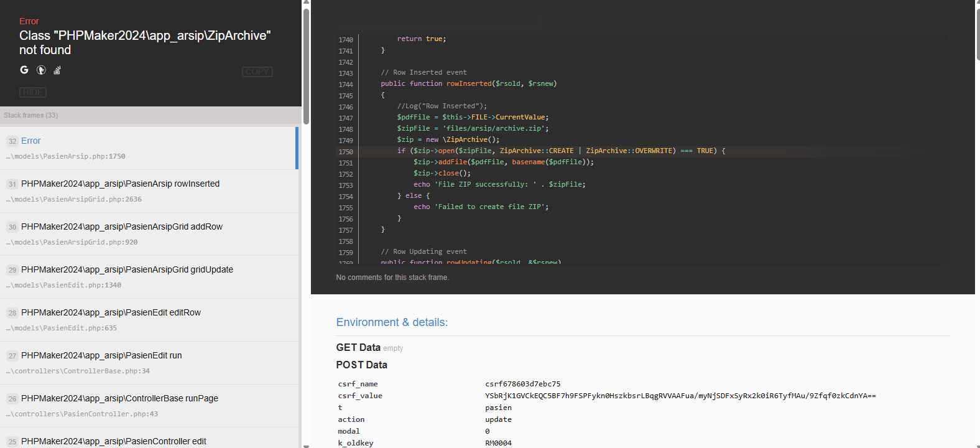The image size is (980, 448).
Task: Click the POST Data heading
Action: 362,365
